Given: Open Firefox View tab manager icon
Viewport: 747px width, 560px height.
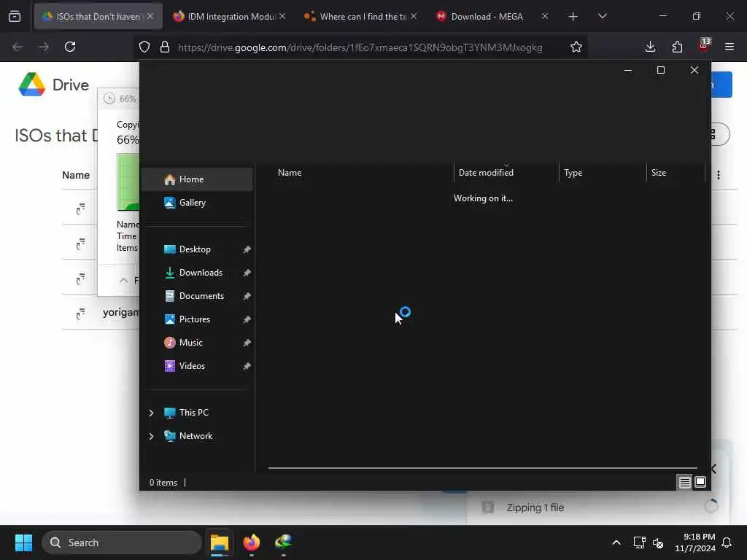Looking at the screenshot, I should point(15,16).
